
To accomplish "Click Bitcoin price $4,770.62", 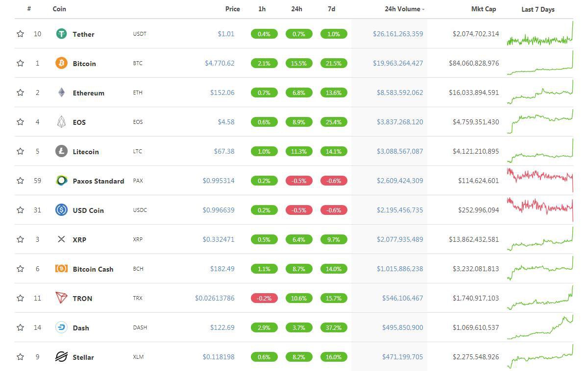I will [x=220, y=63].
